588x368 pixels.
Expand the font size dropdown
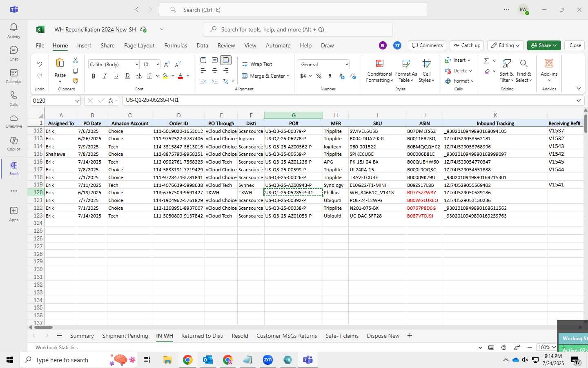158,65
